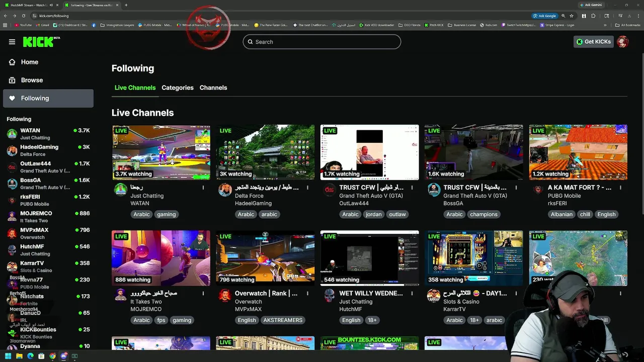
Task: Click KarrarTV avatar under stream card
Action: [433, 295]
